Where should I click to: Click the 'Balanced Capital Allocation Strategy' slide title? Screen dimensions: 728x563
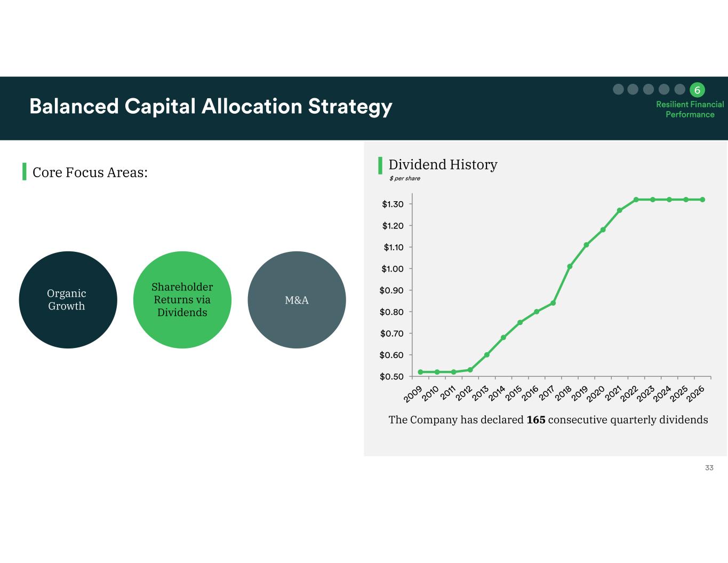211,107
